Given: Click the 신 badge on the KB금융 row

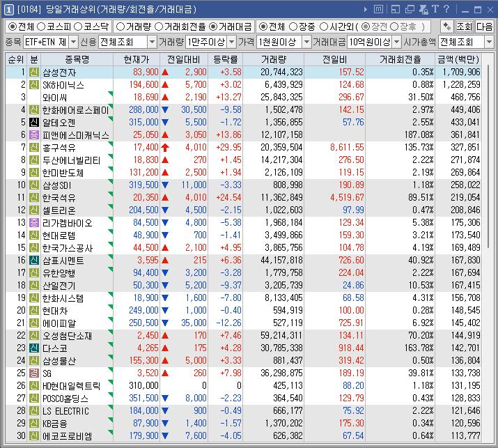Looking at the screenshot, I should (x=34, y=423).
